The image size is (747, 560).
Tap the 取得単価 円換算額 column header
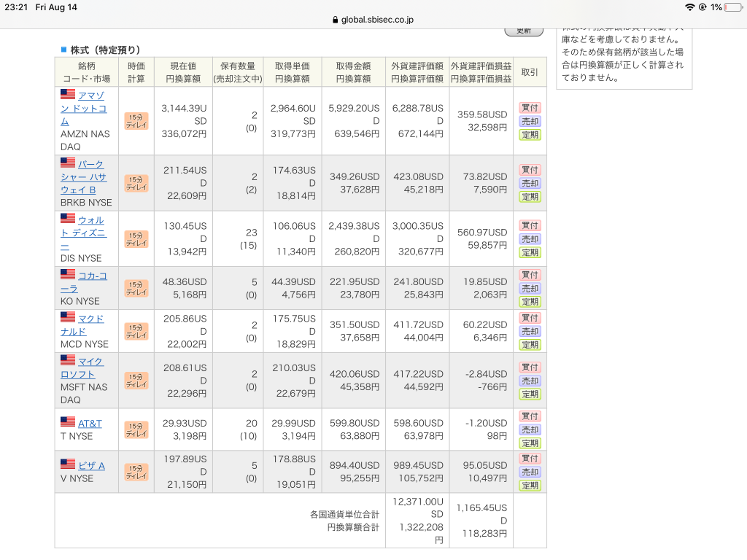click(x=293, y=72)
